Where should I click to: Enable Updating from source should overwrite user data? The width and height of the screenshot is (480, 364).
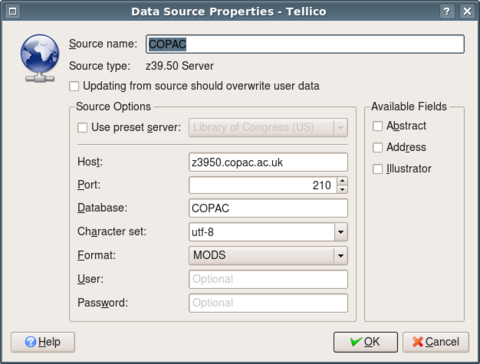(74, 86)
